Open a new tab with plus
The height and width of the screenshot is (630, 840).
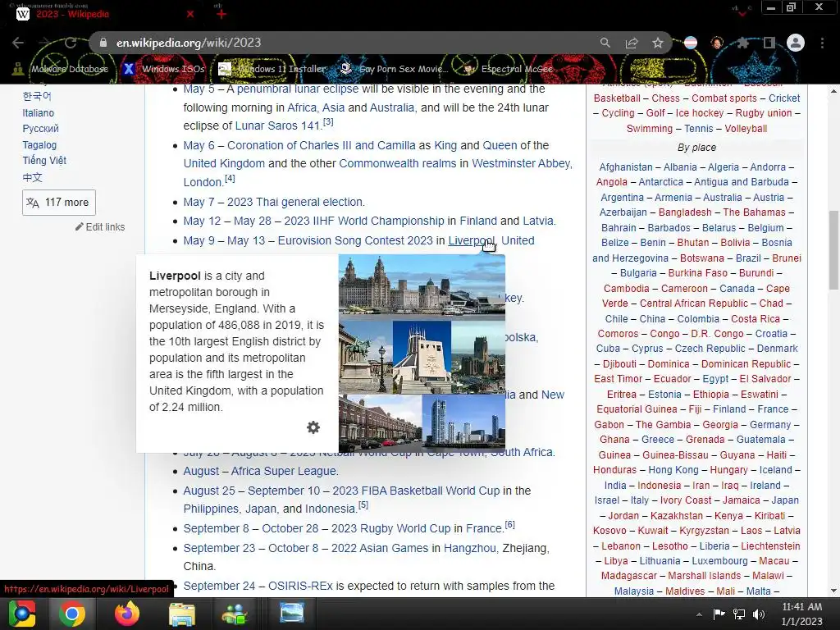pyautogui.click(x=221, y=14)
